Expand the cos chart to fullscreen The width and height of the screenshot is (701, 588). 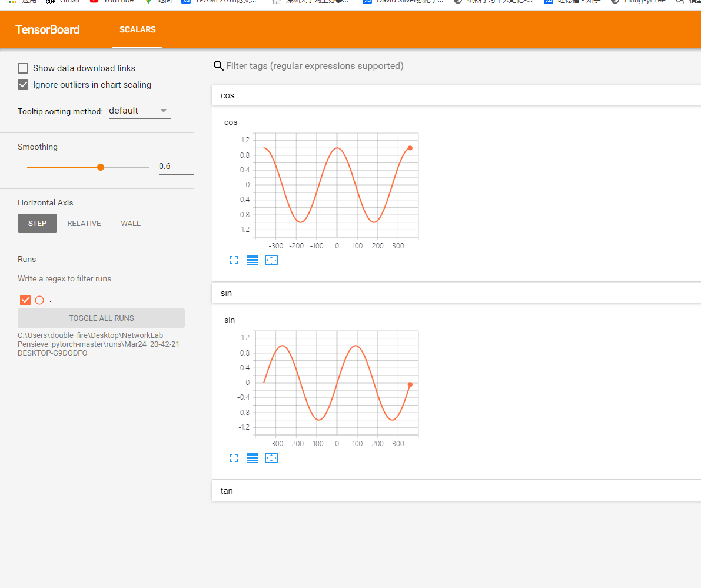pyautogui.click(x=234, y=260)
